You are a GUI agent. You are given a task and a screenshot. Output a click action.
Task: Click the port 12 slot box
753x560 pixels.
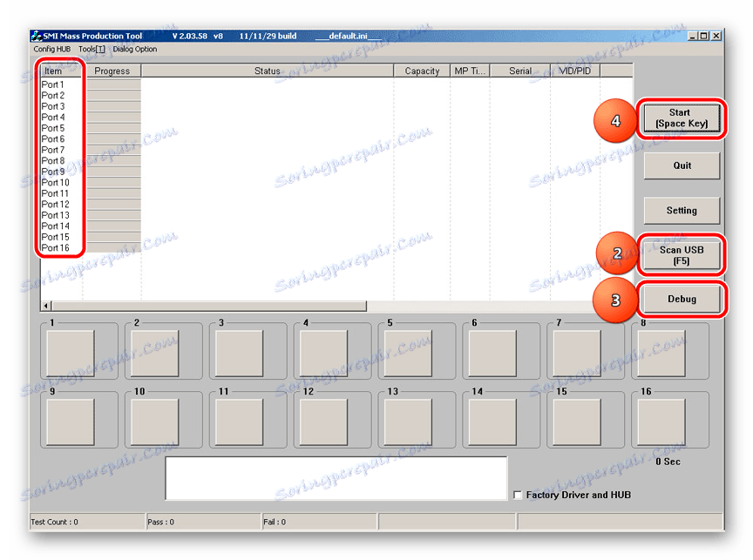coord(323,422)
